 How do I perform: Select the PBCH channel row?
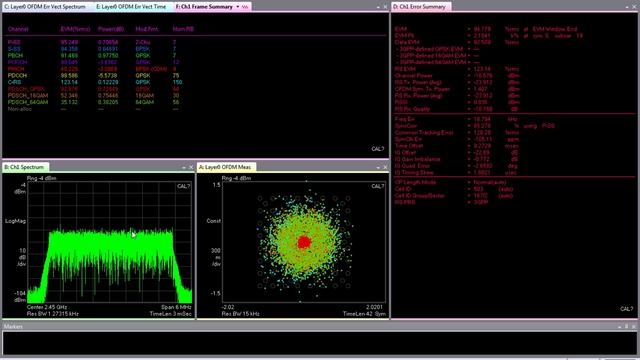pos(92,55)
